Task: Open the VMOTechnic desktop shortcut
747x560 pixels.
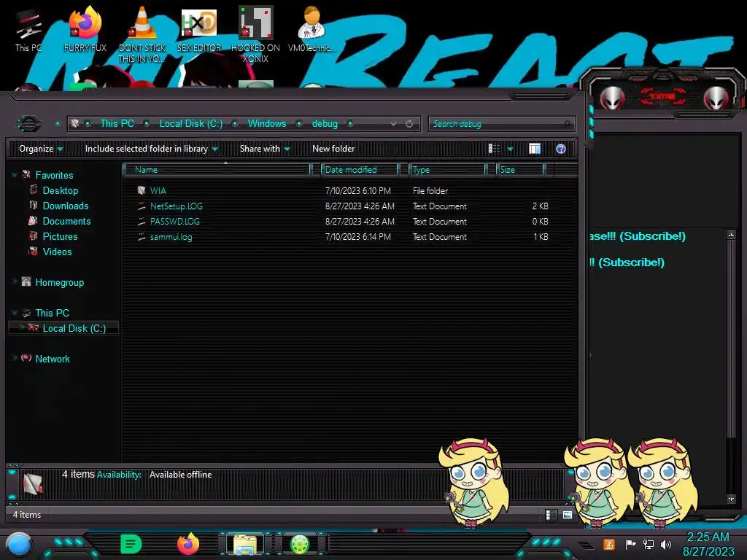Action: pos(311,28)
